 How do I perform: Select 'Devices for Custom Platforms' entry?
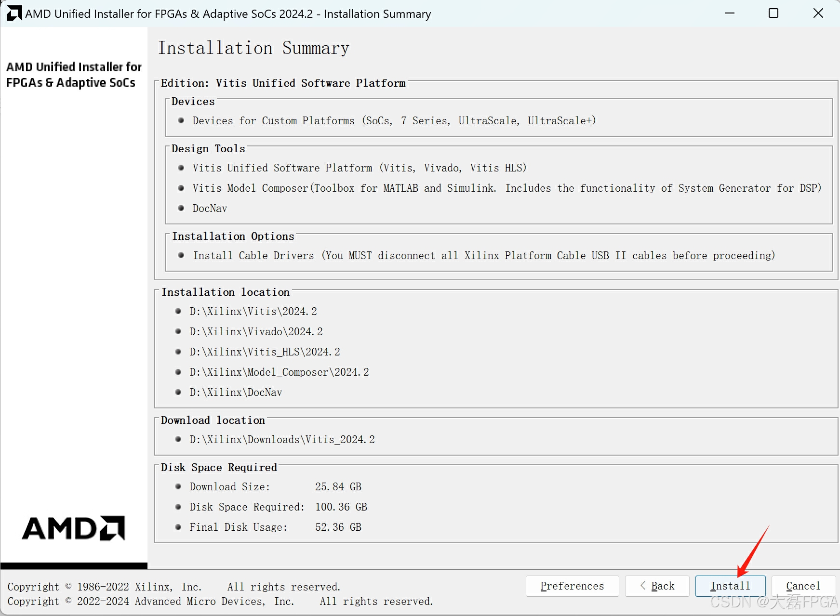click(x=394, y=121)
